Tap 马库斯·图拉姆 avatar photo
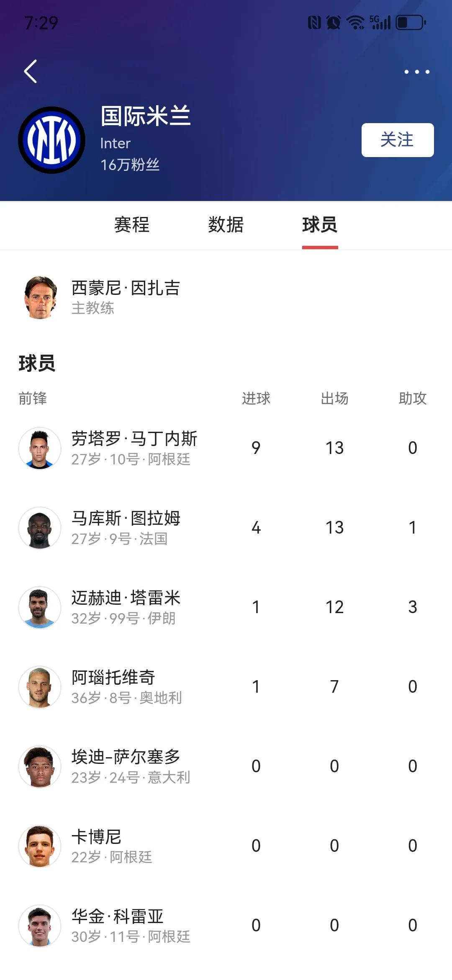Image resolution: width=452 pixels, height=980 pixels. coord(40,528)
